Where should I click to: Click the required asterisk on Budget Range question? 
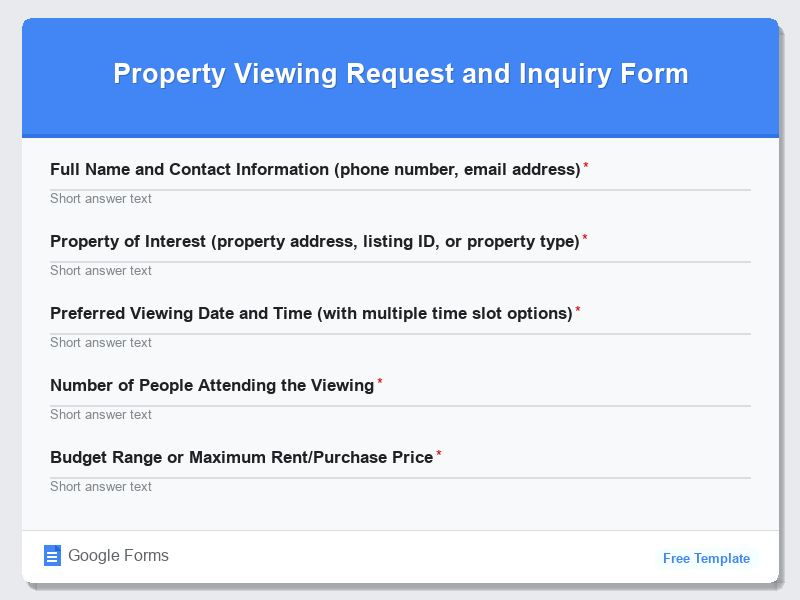point(438,453)
